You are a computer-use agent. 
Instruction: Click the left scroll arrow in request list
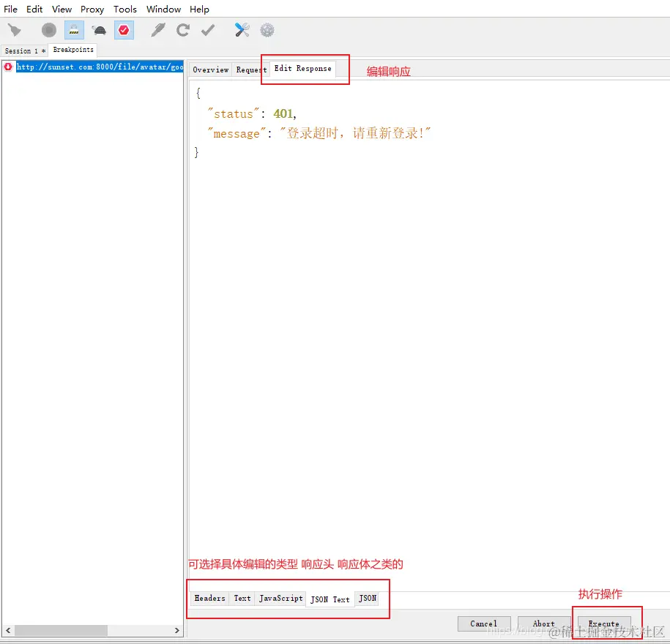[x=8, y=630]
